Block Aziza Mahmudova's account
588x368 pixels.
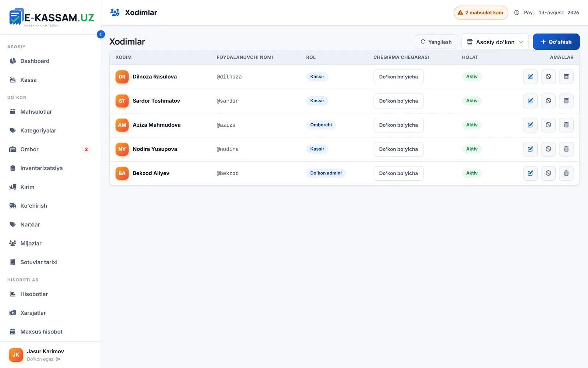tap(548, 125)
